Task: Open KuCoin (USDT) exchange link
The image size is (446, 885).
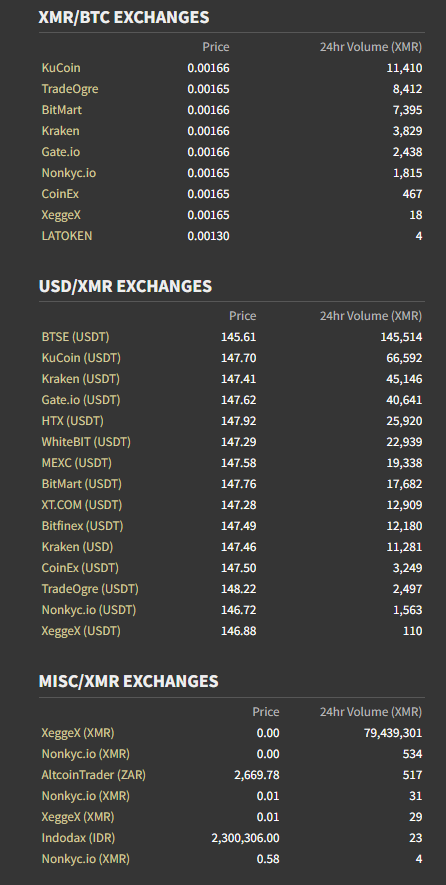Action: [x=81, y=358]
